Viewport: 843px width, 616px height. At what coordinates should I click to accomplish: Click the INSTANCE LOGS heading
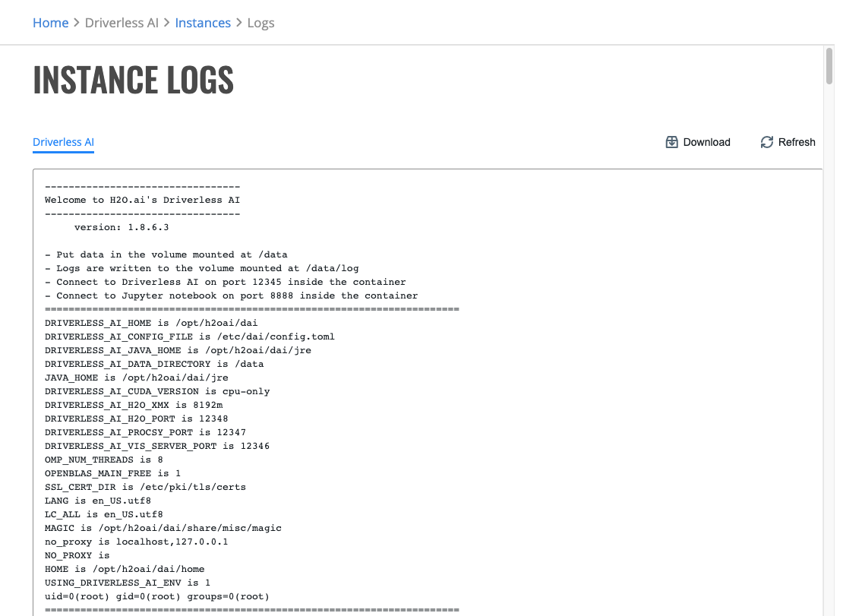(x=134, y=80)
